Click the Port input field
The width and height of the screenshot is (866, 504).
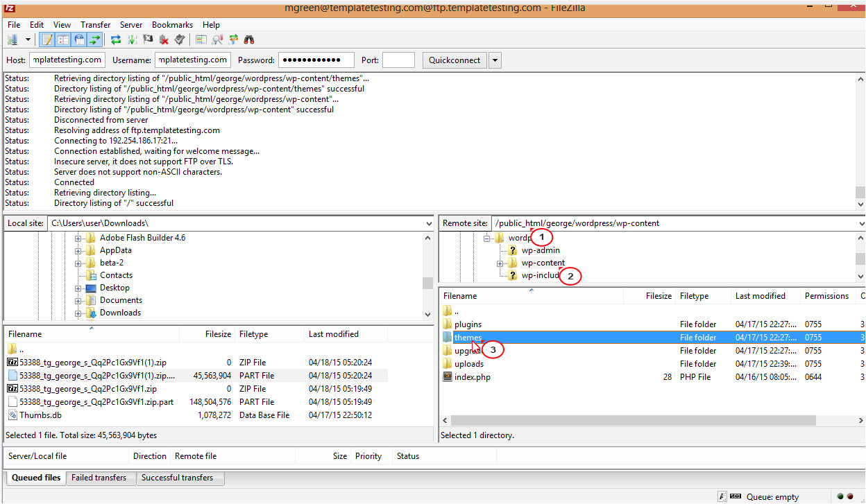point(398,60)
